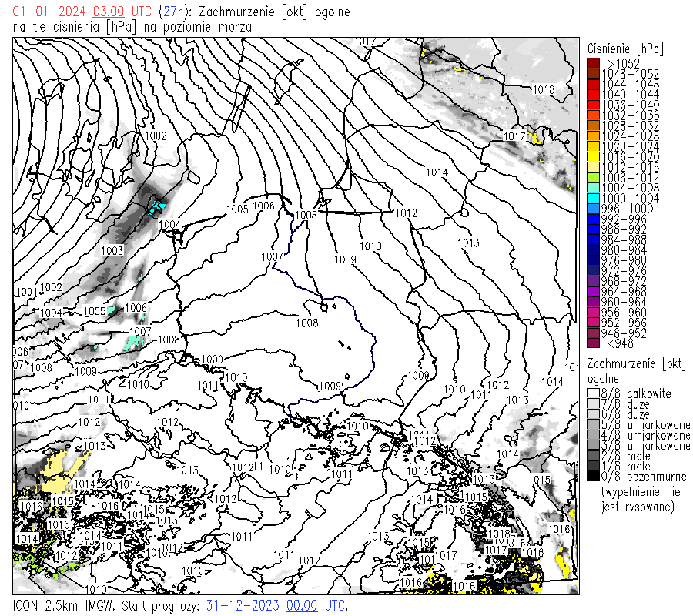Screen dimensions: 693x616
Task: Pick the 976-980 navy legend swatch
Action: pyautogui.click(x=593, y=261)
